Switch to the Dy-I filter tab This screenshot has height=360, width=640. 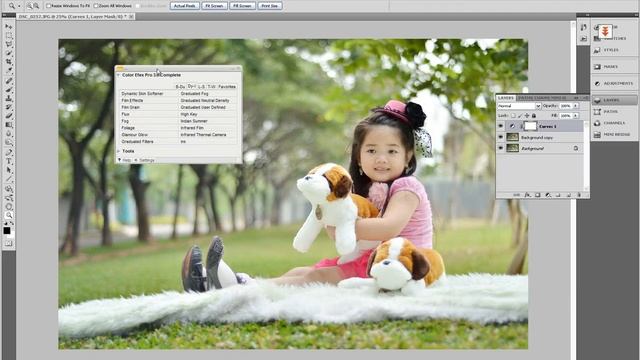(x=192, y=87)
